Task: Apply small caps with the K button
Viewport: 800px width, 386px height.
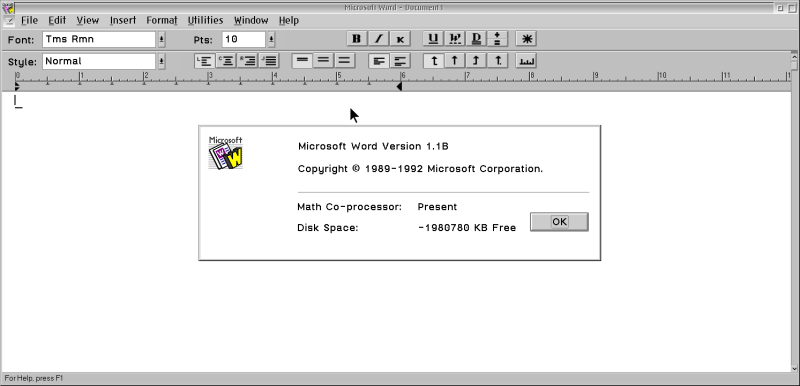Action: click(400, 39)
